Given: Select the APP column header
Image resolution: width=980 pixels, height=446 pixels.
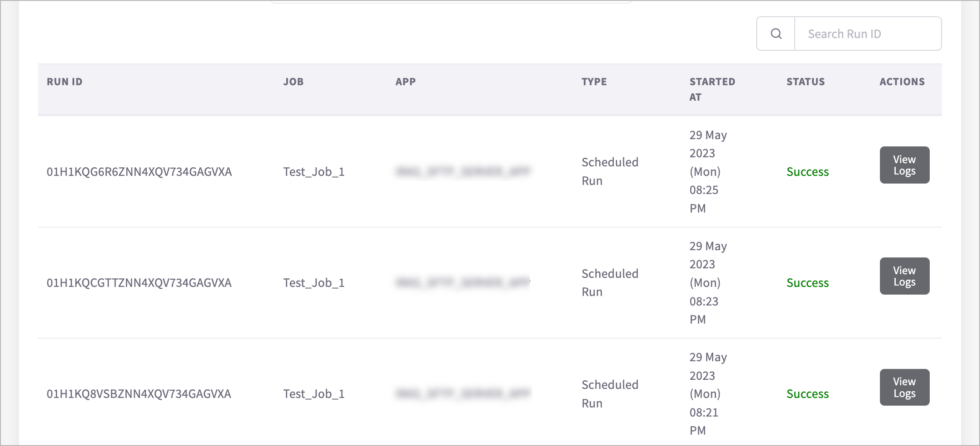Looking at the screenshot, I should (x=405, y=82).
